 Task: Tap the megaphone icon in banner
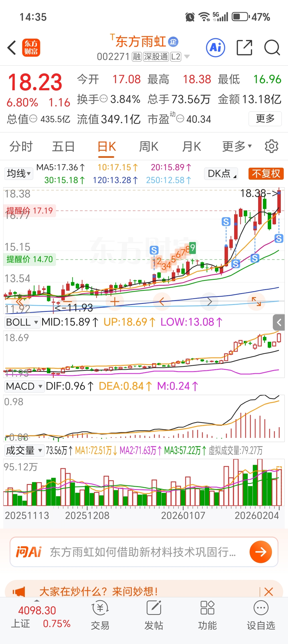point(19,592)
